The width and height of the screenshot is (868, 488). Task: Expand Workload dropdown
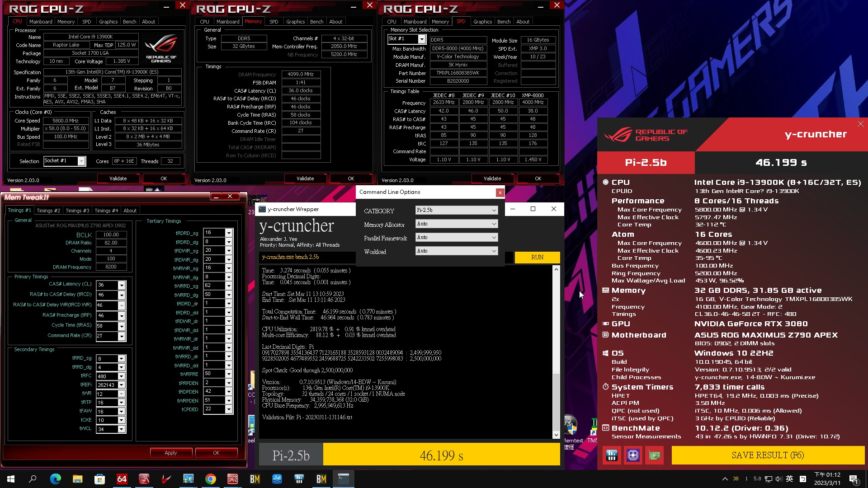(457, 251)
